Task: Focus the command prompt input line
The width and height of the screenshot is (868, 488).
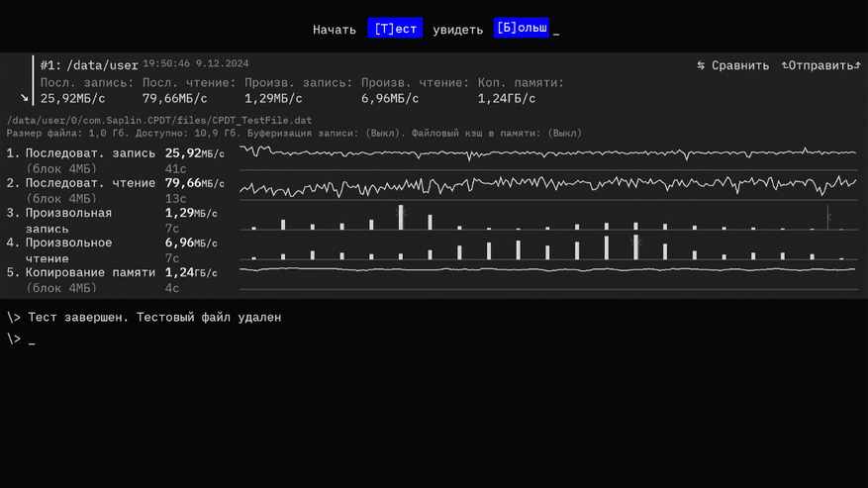Action: (33, 340)
